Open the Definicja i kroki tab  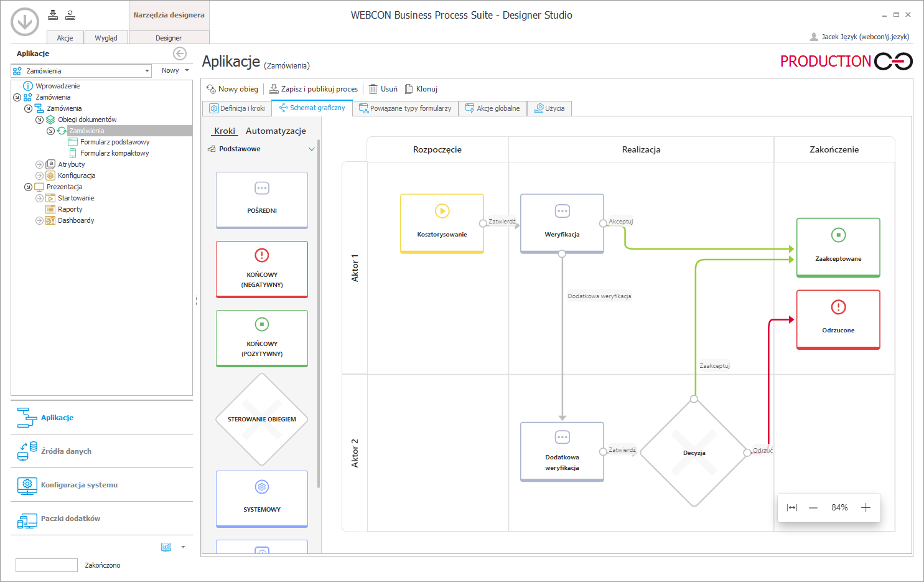click(237, 108)
